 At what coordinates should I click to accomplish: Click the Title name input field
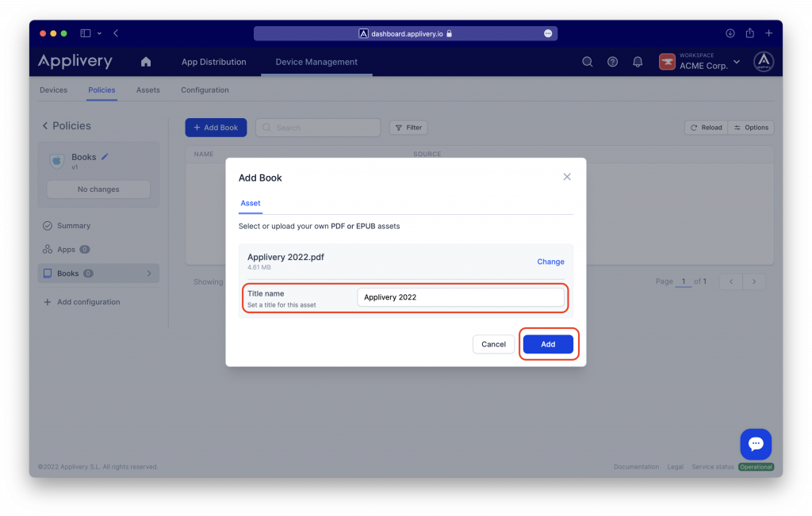pyautogui.click(x=461, y=297)
